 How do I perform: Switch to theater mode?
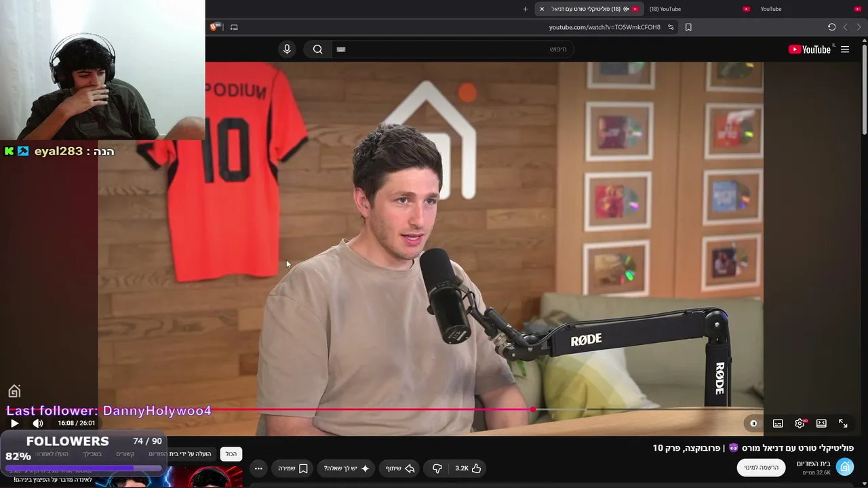click(x=821, y=423)
